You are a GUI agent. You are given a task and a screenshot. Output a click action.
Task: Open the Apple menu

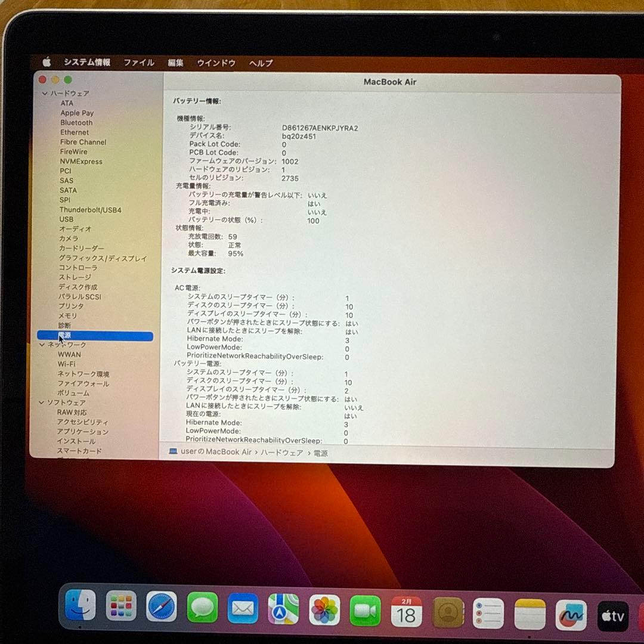click(x=47, y=62)
